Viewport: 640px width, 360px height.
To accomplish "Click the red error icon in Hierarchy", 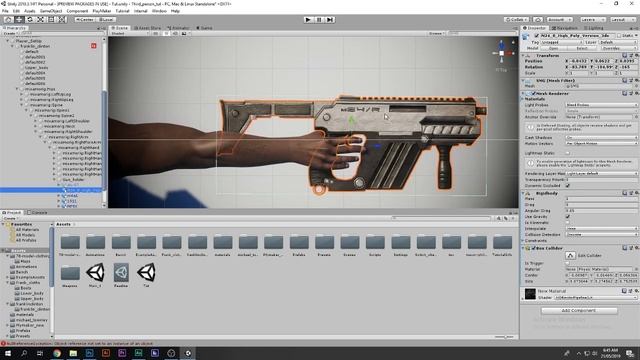I will click(93, 46).
